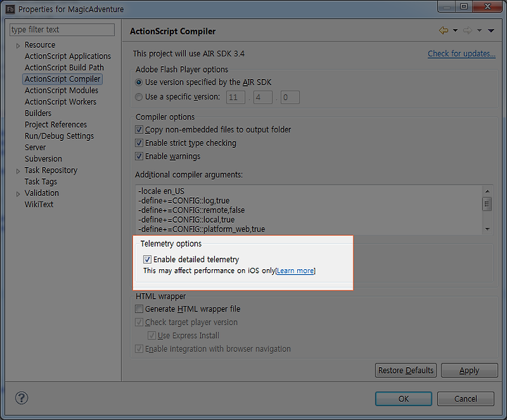
Task: Select WikiText in the properties tree
Action: (x=39, y=204)
